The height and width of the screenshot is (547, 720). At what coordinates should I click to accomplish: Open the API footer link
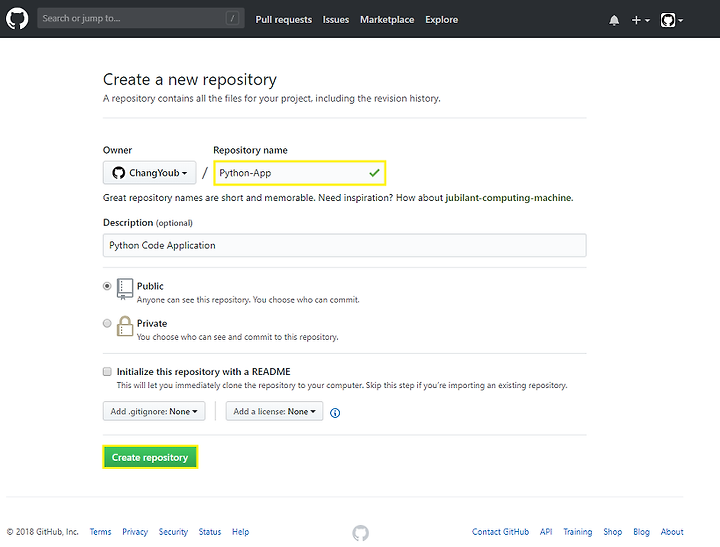coord(546,532)
